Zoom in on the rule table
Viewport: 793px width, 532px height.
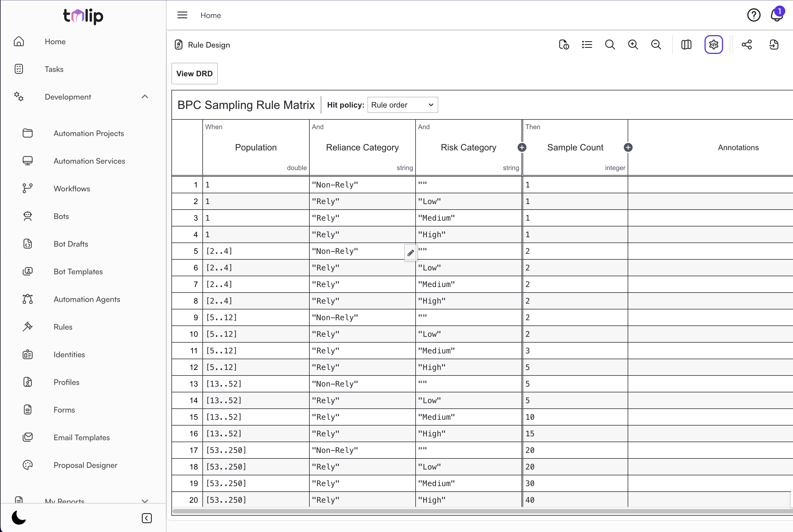[633, 45]
